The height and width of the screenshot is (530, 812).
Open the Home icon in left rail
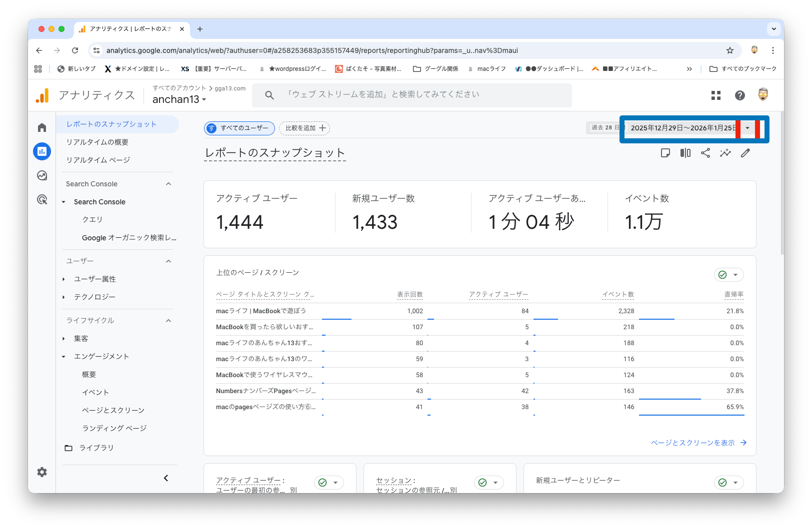pyautogui.click(x=42, y=128)
